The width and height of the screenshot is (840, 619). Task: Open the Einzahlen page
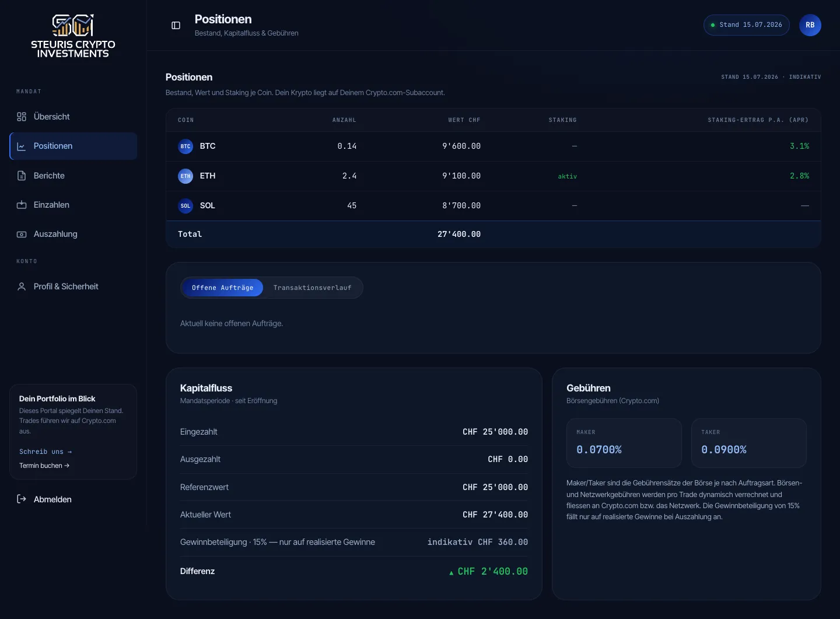pyautogui.click(x=73, y=205)
